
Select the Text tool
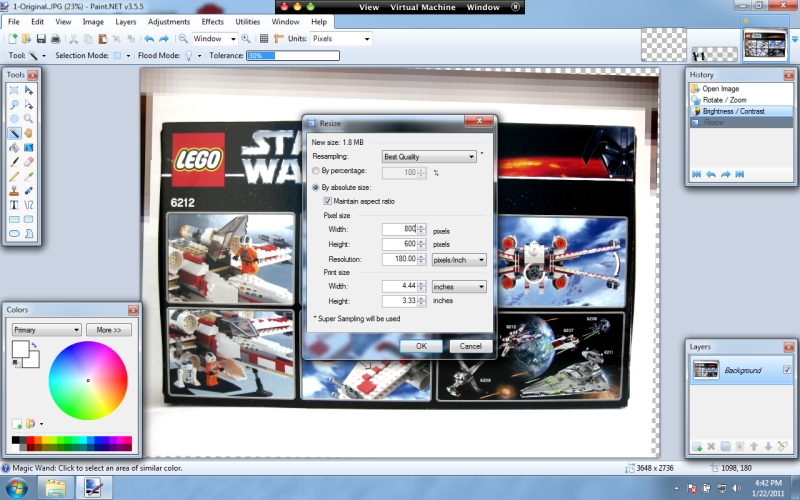pos(14,205)
